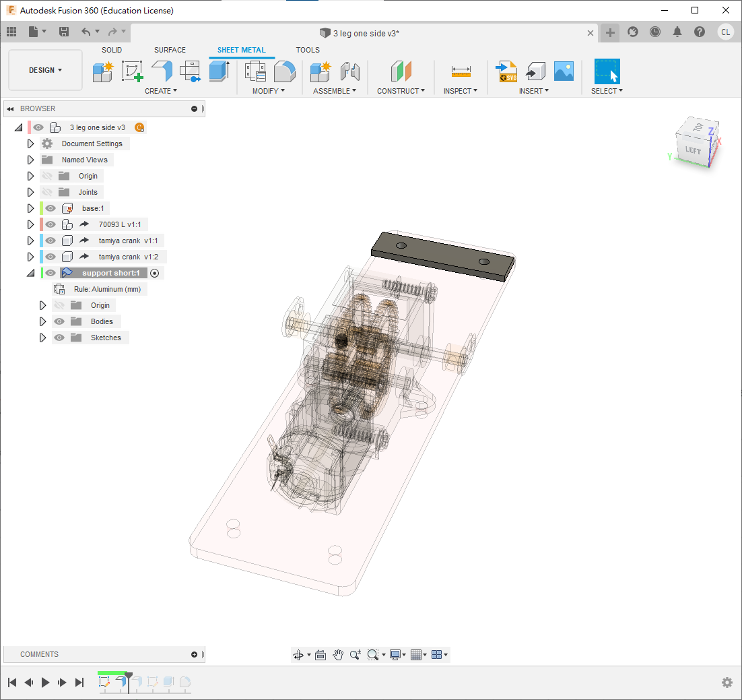The width and height of the screenshot is (742, 700).
Task: Open the MODIFY menu
Action: click(268, 91)
